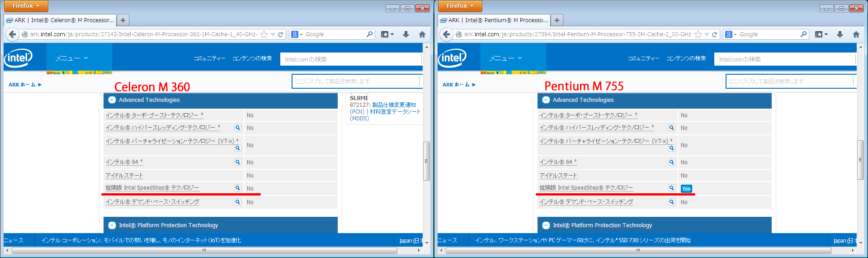
Task: Collapse Advanced Technologies section in Celeron window
Action: coord(112,100)
